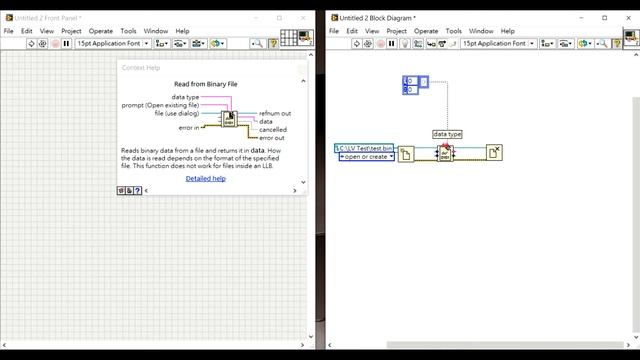This screenshot has height=360, width=640.
Task: Toggle lock in Context Help window
Action: click(129, 191)
